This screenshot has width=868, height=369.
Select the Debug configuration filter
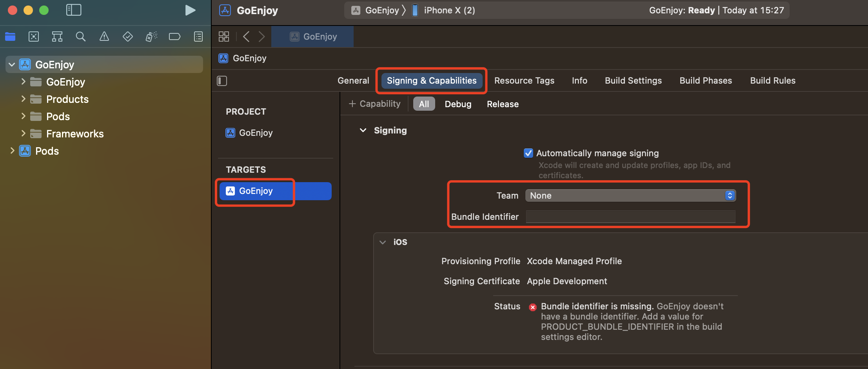(458, 104)
